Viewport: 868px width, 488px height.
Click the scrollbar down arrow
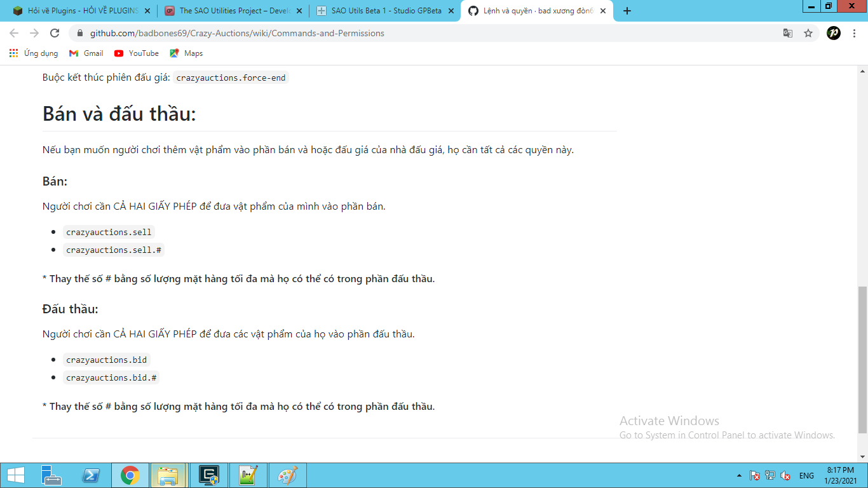click(x=862, y=456)
